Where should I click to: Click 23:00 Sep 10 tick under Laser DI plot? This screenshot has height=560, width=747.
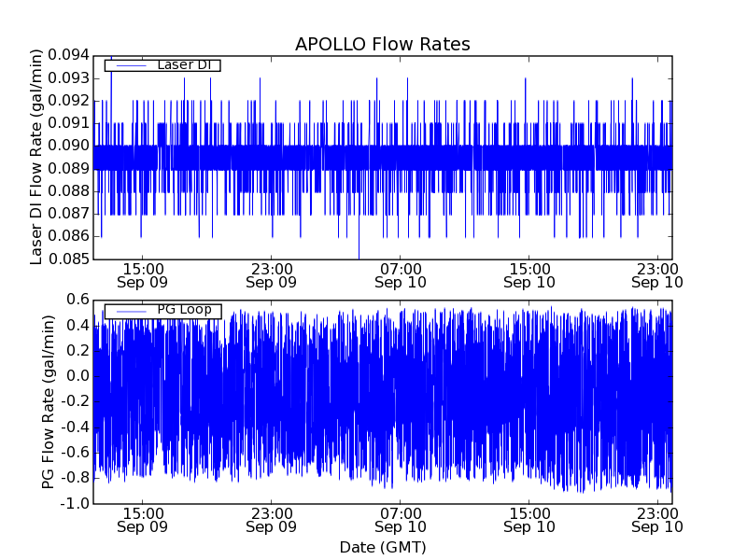(x=658, y=274)
